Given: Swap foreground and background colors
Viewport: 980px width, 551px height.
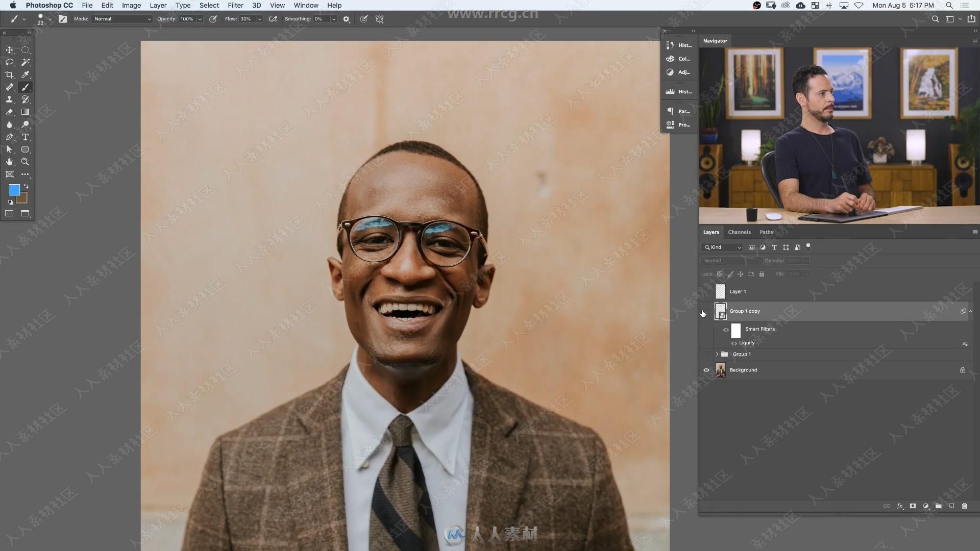Looking at the screenshot, I should pyautogui.click(x=26, y=186).
